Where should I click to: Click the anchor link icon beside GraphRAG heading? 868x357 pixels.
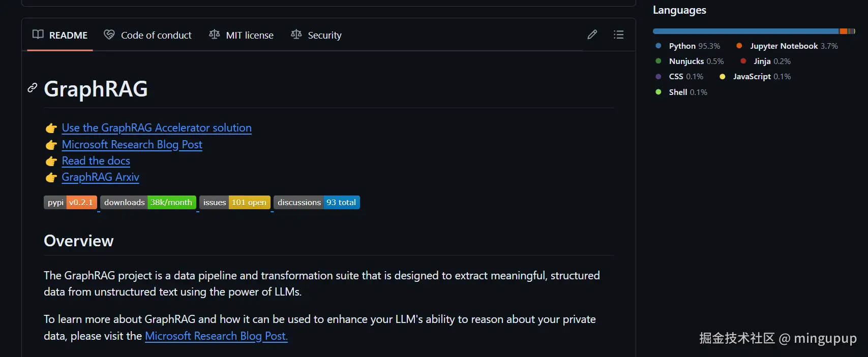33,88
